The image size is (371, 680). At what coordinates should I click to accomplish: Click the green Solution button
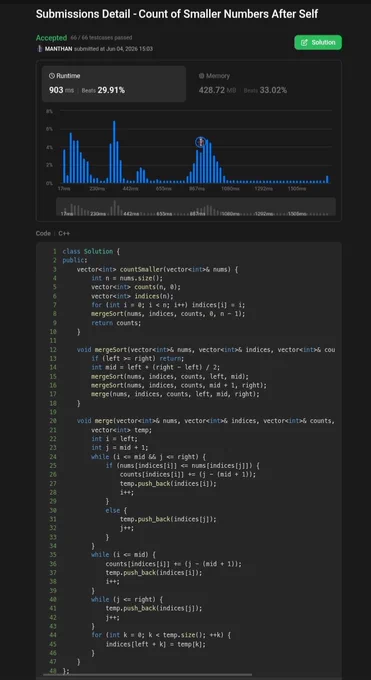318,42
